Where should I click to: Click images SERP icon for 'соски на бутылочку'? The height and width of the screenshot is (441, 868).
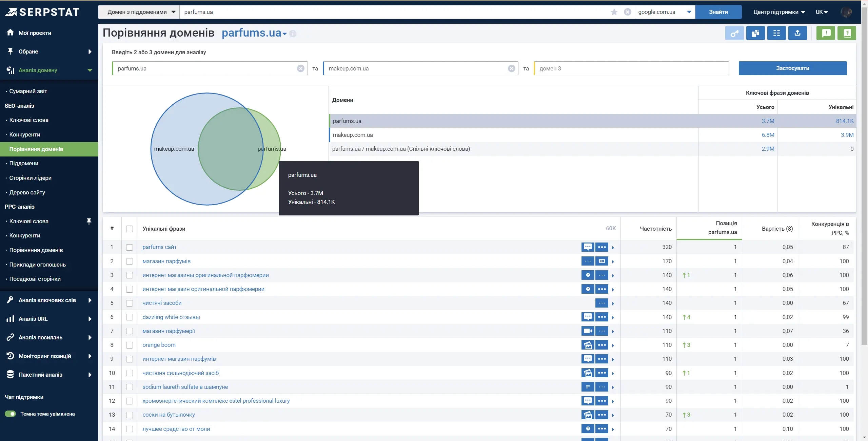[x=588, y=415]
